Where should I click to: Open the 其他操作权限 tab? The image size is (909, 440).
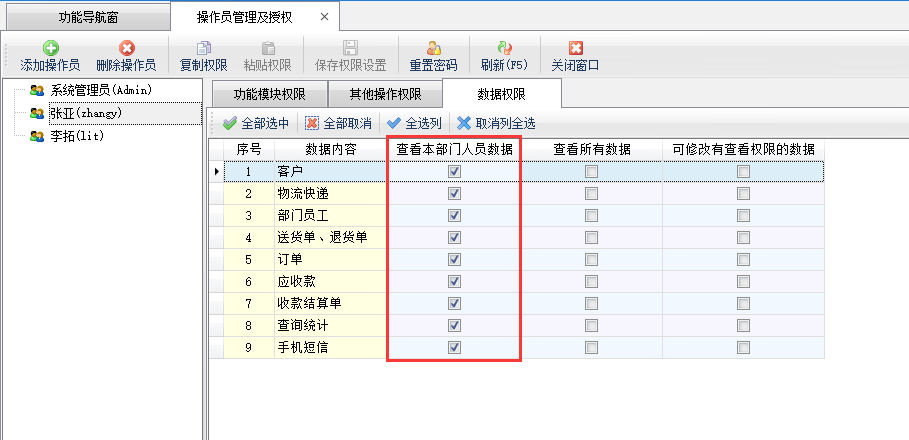click(x=384, y=95)
